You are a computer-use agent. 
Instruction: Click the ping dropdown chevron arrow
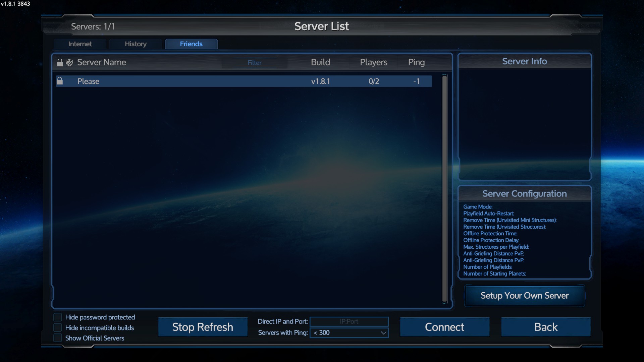(383, 333)
